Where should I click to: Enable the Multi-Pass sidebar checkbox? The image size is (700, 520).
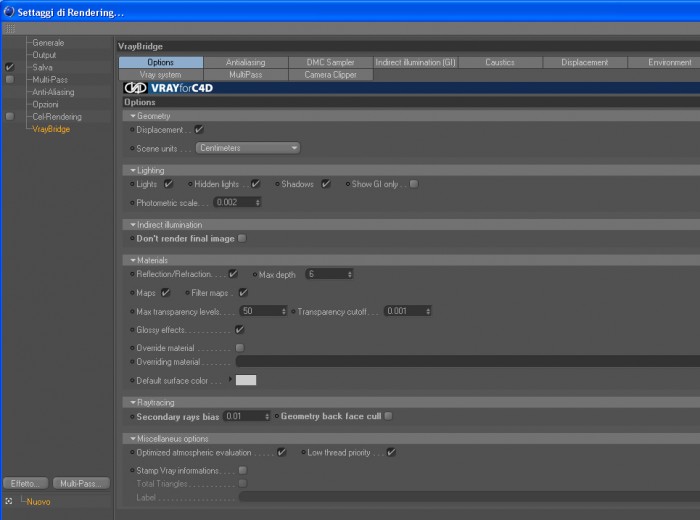pyautogui.click(x=9, y=79)
